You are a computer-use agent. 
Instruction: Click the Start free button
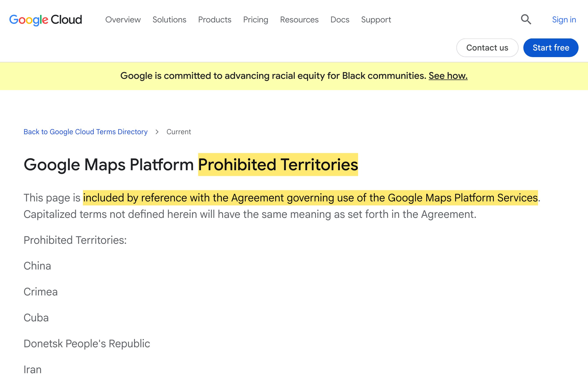pyautogui.click(x=551, y=48)
